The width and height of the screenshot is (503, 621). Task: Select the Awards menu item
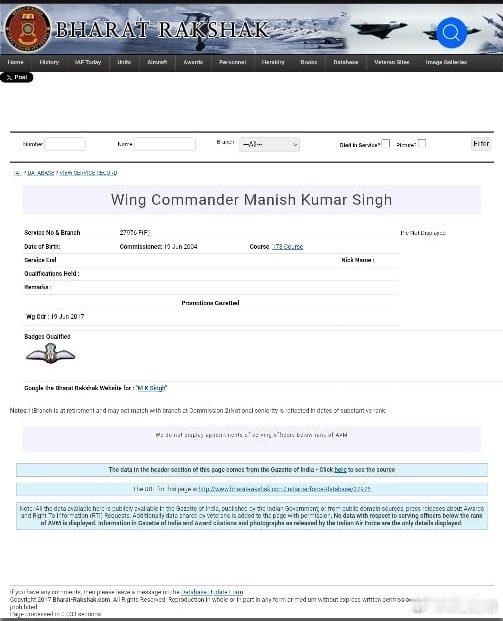click(193, 62)
